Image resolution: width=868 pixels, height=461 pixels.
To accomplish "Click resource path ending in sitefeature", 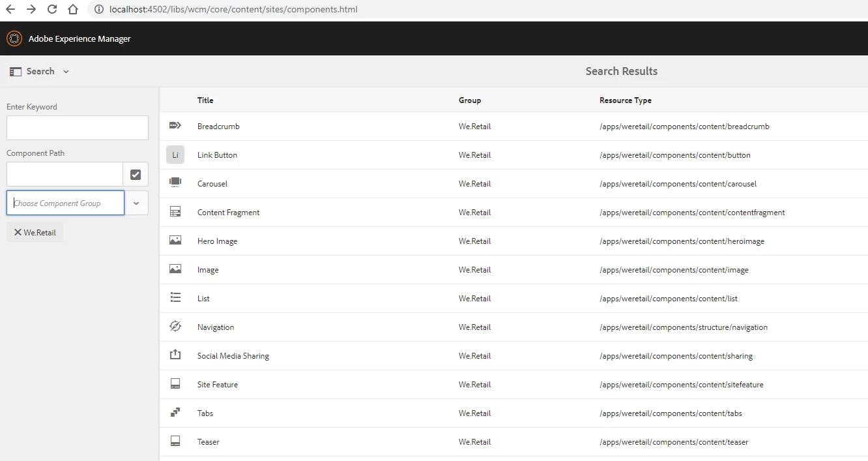I will click(x=682, y=384).
